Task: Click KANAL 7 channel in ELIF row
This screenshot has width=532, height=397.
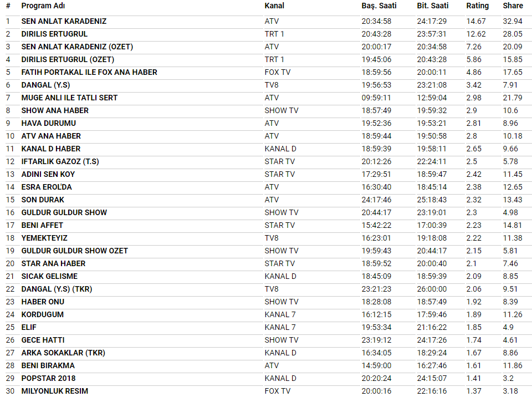Action: (280, 327)
